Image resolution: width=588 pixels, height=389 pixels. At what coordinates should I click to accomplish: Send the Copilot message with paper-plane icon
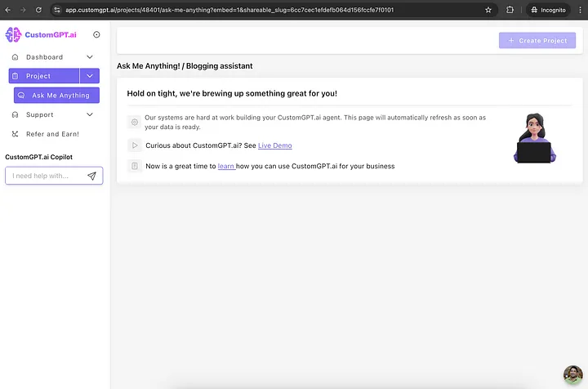(x=91, y=176)
